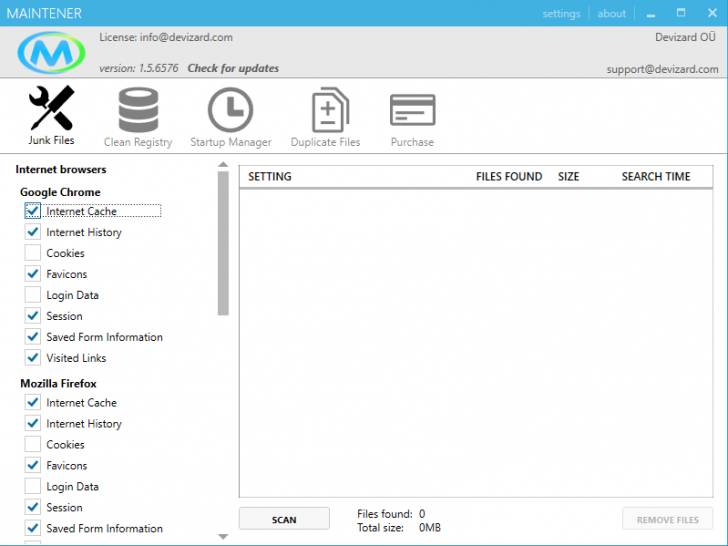728x546 pixels.
Task: Click the scroll down arrow of options list
Action: (x=223, y=537)
